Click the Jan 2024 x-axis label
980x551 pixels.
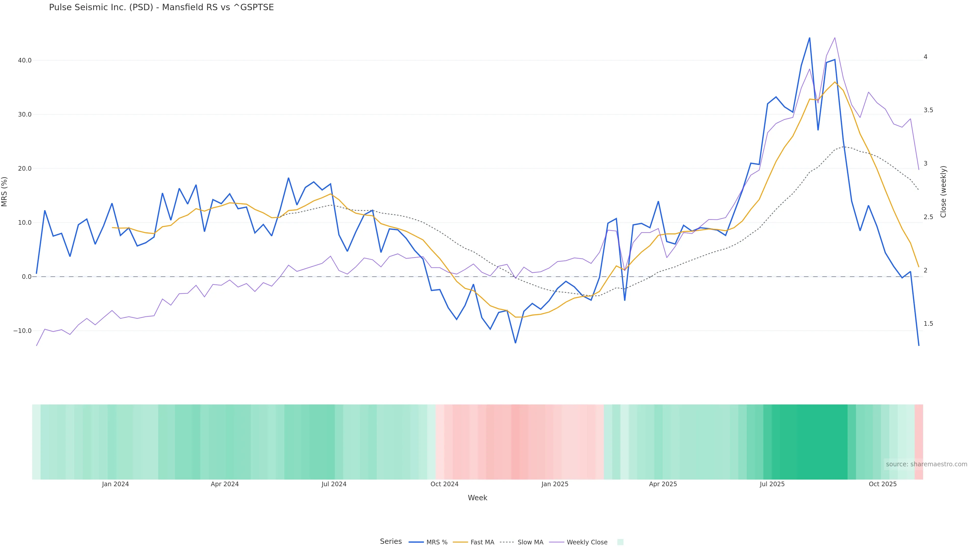click(x=115, y=484)
